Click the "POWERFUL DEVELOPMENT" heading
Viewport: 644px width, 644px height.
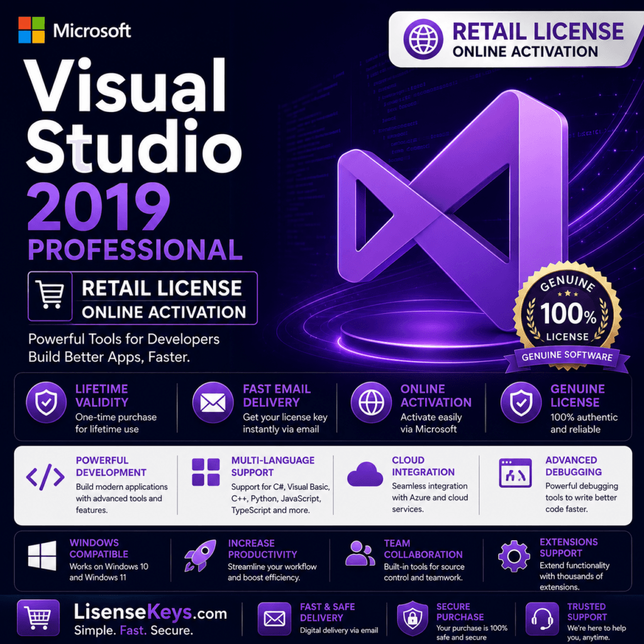pyautogui.click(x=111, y=467)
